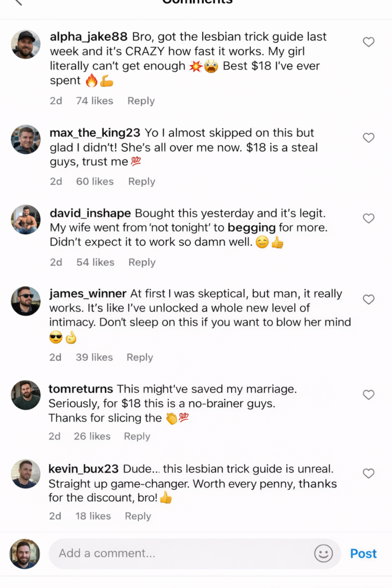Tap the heart on max_the_king23's comment
This screenshot has width=392, height=588.
(x=369, y=138)
